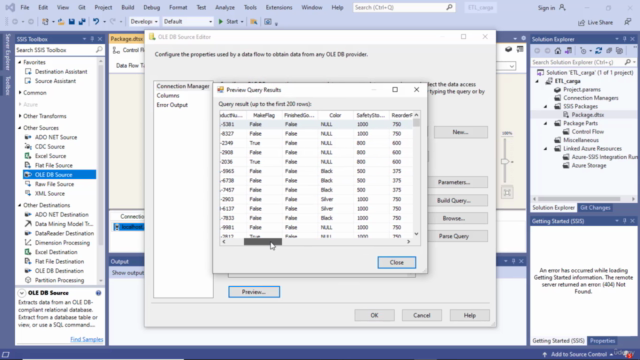This screenshot has width=640, height=360.
Task: Collapse Linked Azure Resources node
Action: tap(546, 149)
